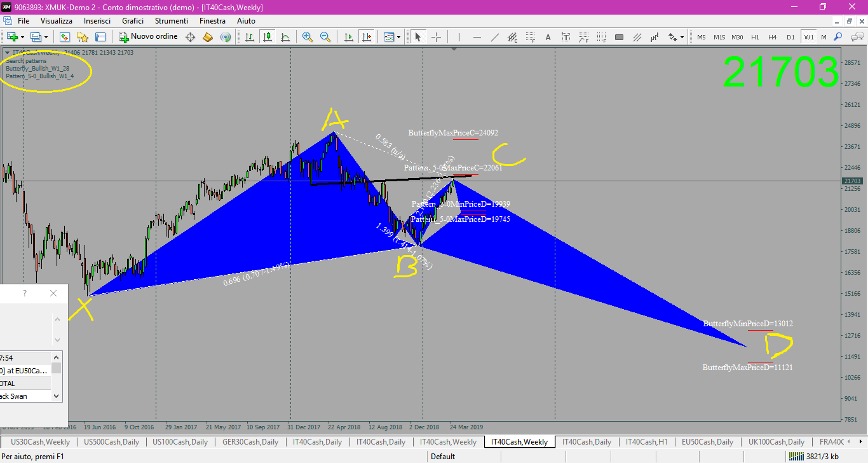This screenshot has width=868, height=463.
Task: Select the W1 timeframe button
Action: [808, 37]
